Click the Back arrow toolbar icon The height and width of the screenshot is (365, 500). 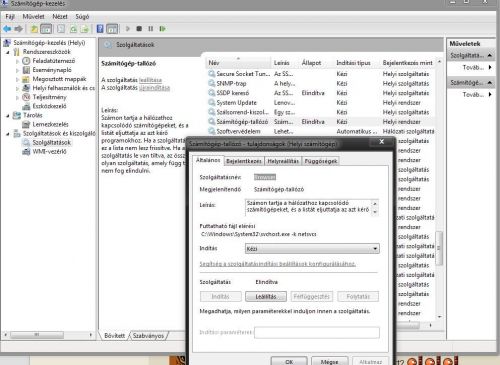pyautogui.click(x=7, y=29)
